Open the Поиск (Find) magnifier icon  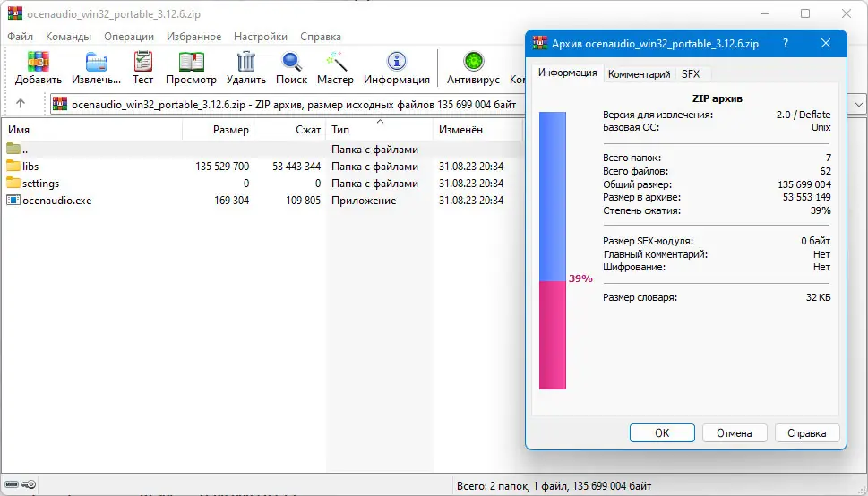[x=291, y=62]
